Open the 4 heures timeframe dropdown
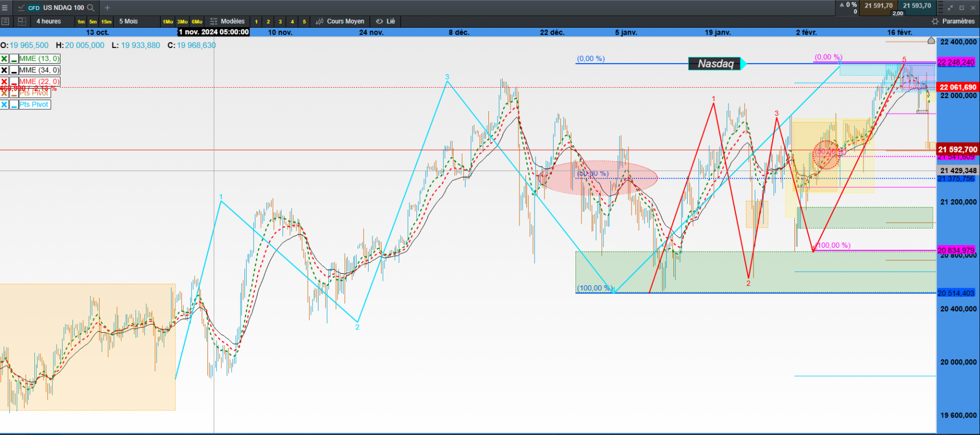 click(49, 21)
